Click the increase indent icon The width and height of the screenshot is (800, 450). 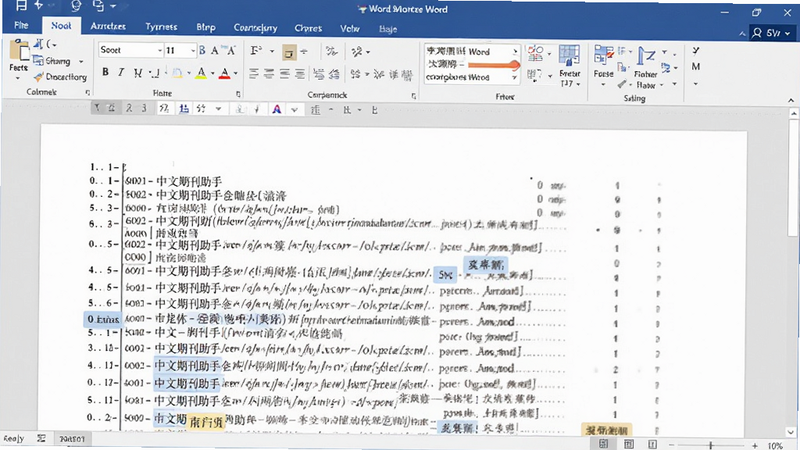pos(334,74)
